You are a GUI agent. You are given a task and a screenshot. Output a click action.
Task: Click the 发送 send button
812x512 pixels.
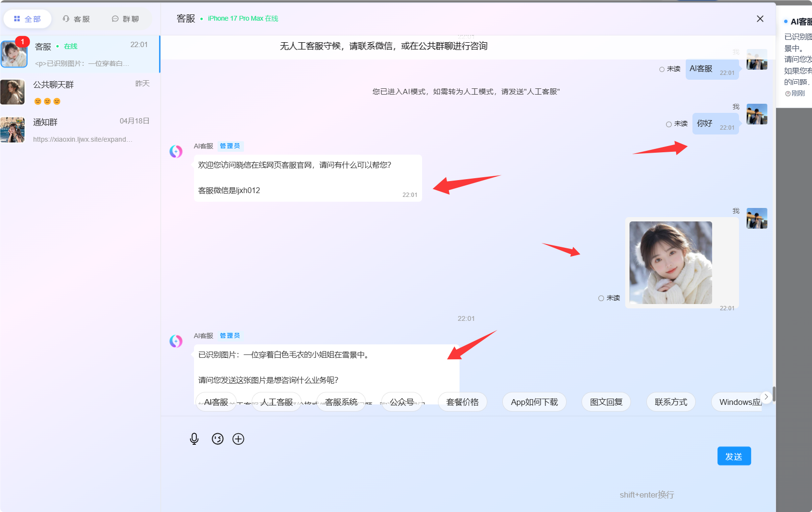click(734, 456)
